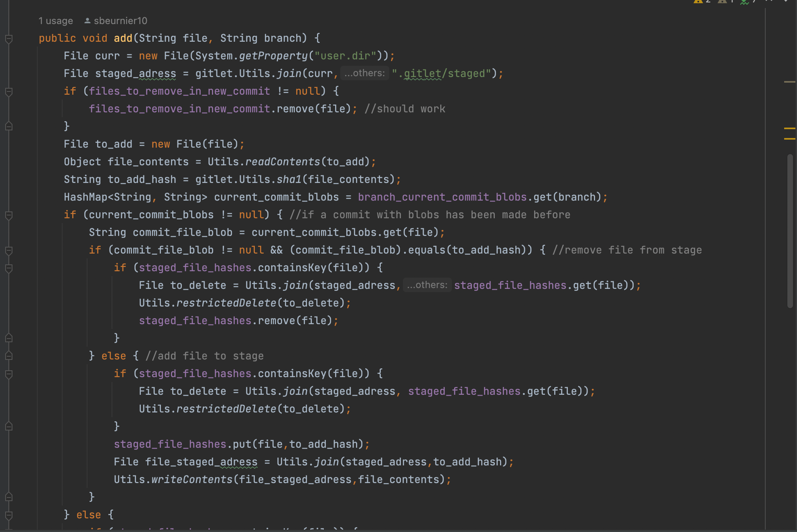Screen dimensions: 797x532
Task: Click the vertical editor scrollbar thumb
Action: (x=790, y=231)
